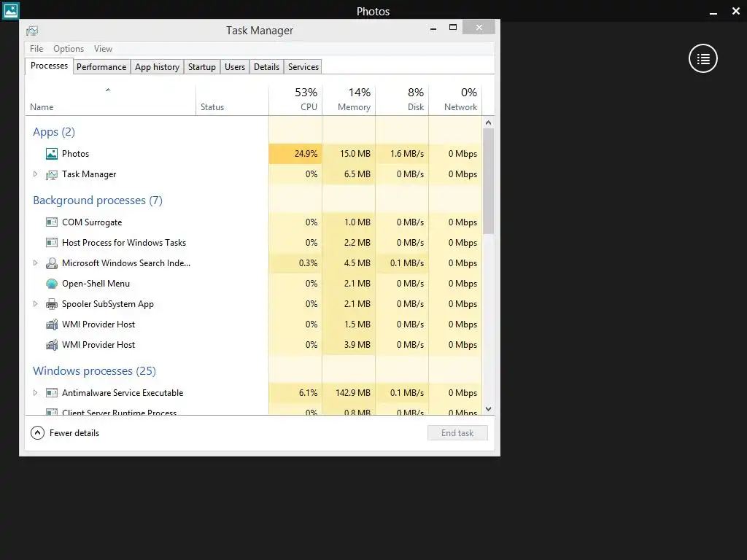Click the End task button
This screenshot has height=560, width=747.
(x=457, y=433)
